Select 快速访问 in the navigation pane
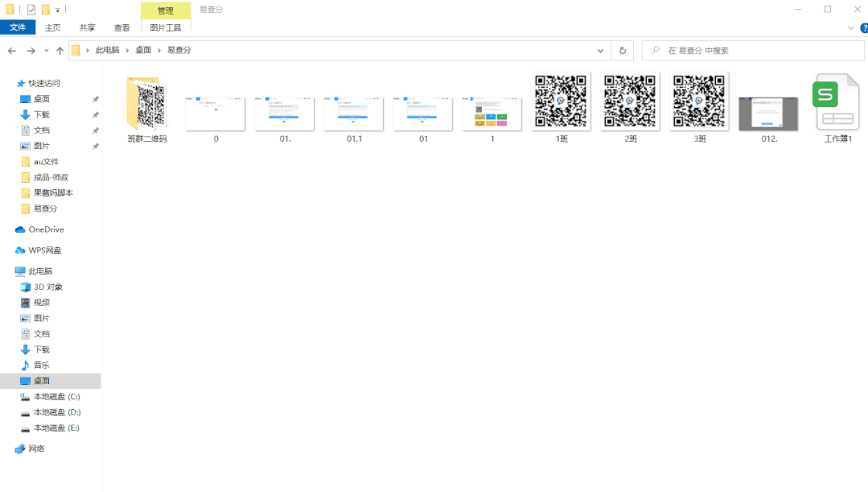Screen dimensions: 868x492 (x=44, y=83)
